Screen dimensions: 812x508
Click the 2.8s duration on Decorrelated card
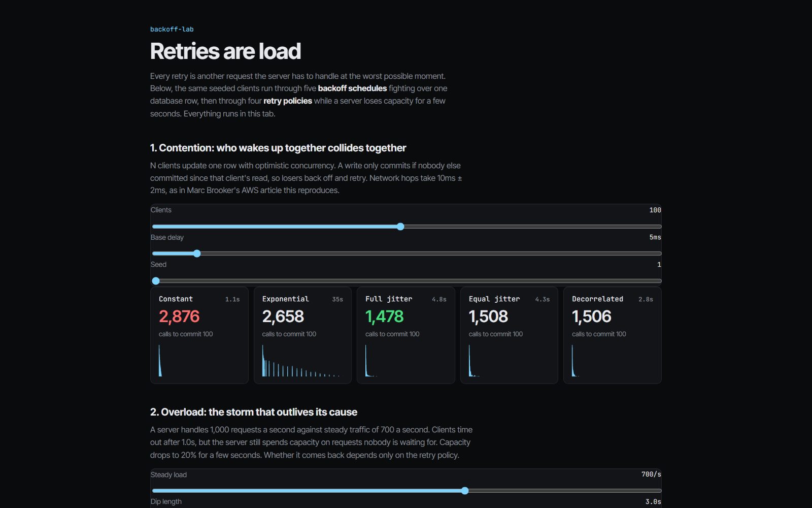(x=646, y=299)
